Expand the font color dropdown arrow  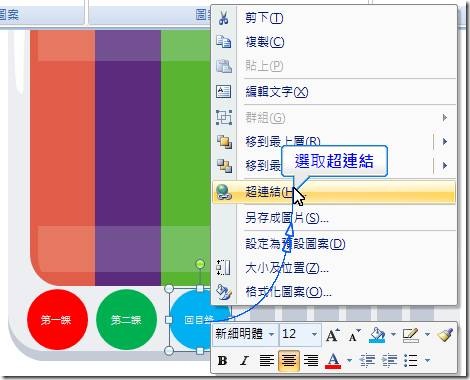(349, 360)
